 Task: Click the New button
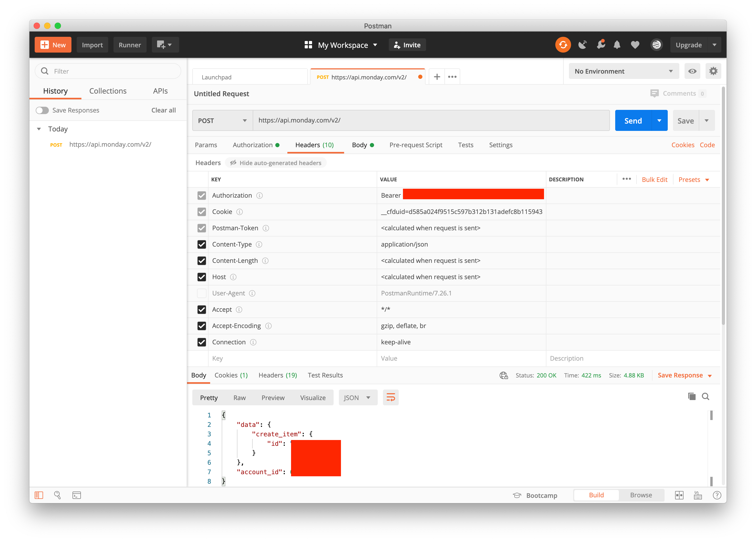click(x=53, y=45)
